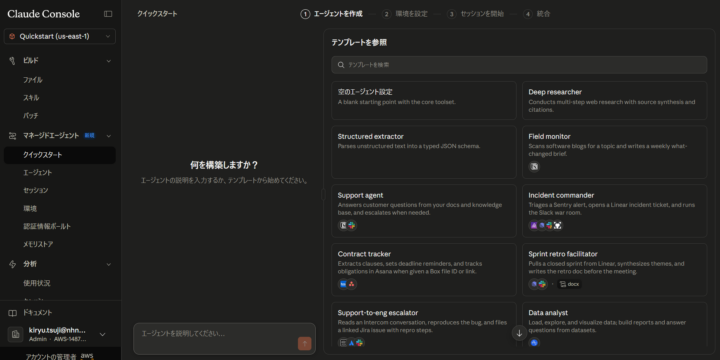Collapse the ビルド section chevron
This screenshot has height=360, width=720.
(x=109, y=61)
